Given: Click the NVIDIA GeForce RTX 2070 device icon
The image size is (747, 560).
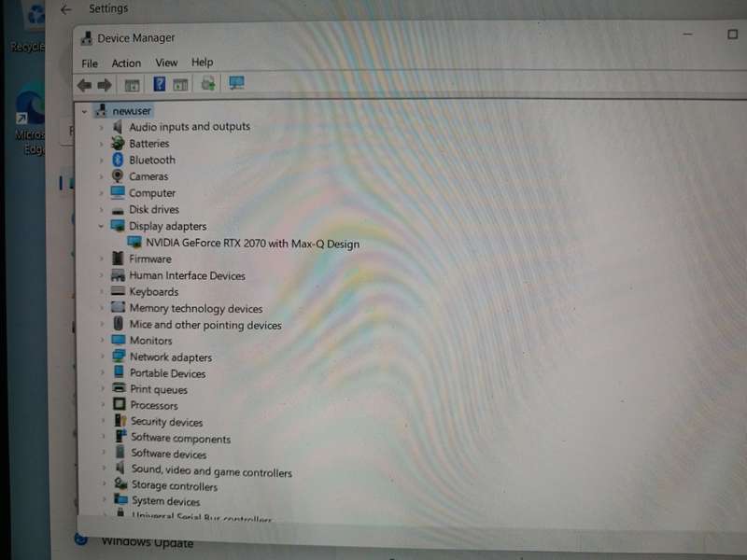Looking at the screenshot, I should coord(134,242).
